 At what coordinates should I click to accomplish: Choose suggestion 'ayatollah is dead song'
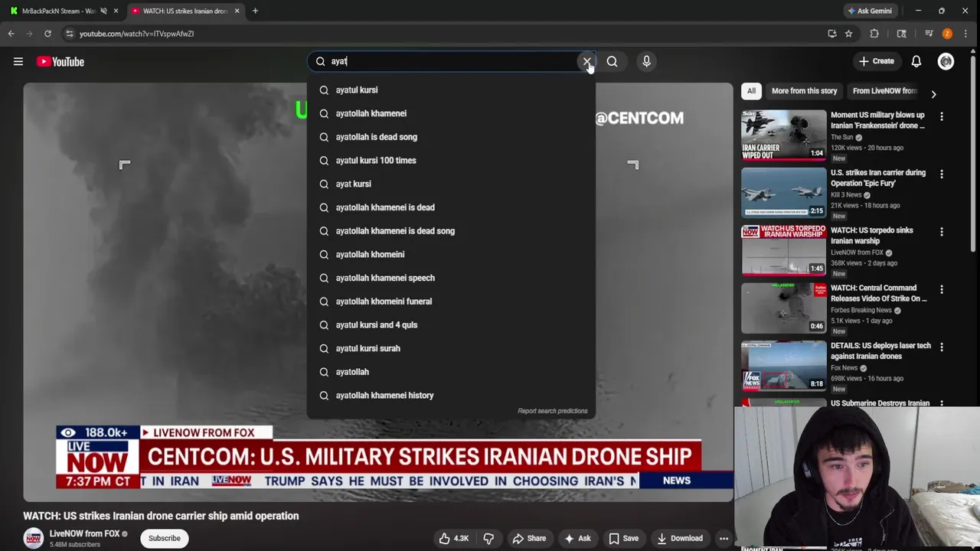[x=451, y=137]
